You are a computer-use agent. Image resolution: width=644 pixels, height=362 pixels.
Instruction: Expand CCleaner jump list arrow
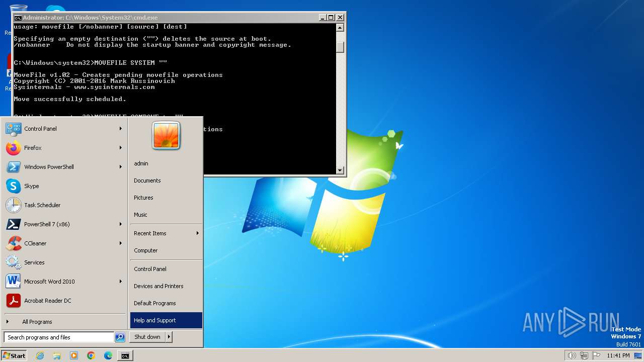click(121, 243)
